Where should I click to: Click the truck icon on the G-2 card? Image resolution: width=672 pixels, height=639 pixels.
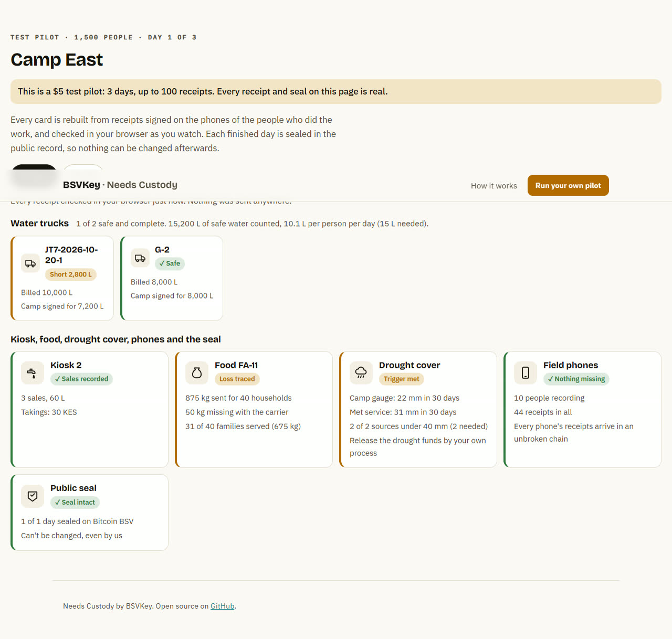pyautogui.click(x=140, y=258)
